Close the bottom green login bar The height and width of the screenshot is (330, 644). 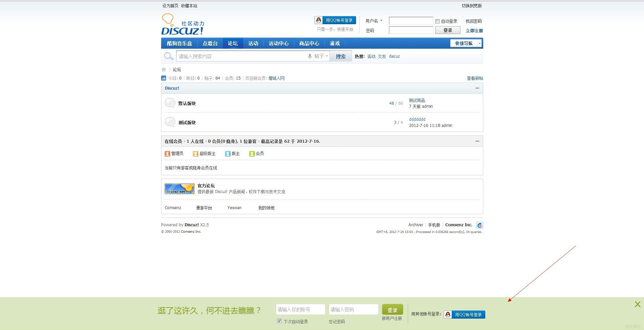[638, 304]
